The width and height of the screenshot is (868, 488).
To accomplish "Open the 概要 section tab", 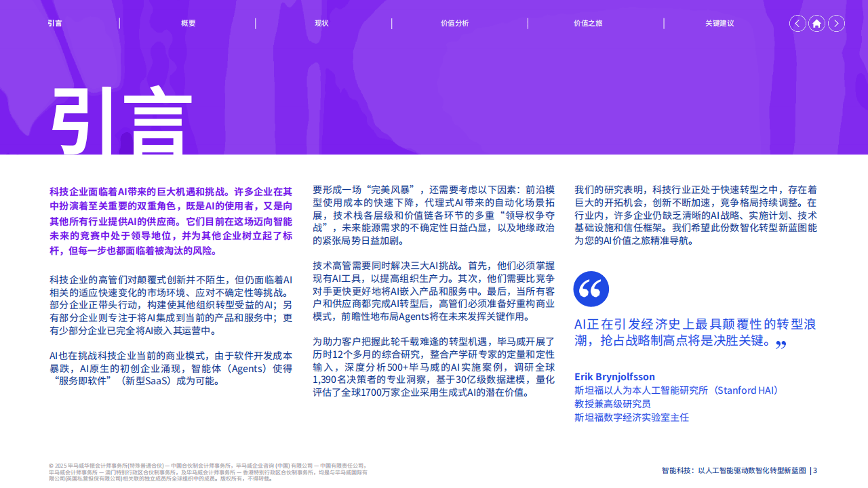I will point(188,23).
